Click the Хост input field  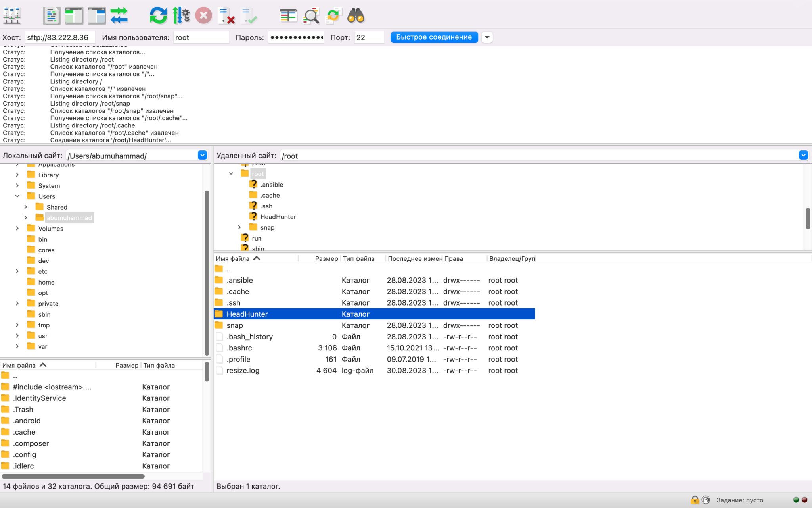60,37
